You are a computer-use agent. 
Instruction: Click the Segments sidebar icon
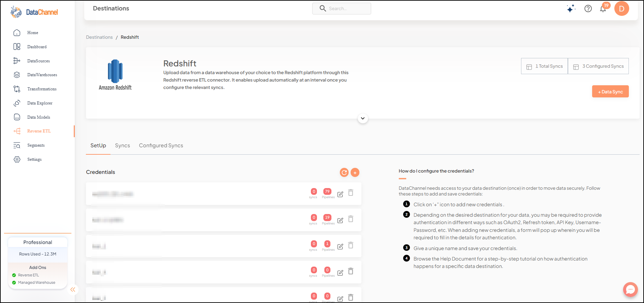coord(17,145)
